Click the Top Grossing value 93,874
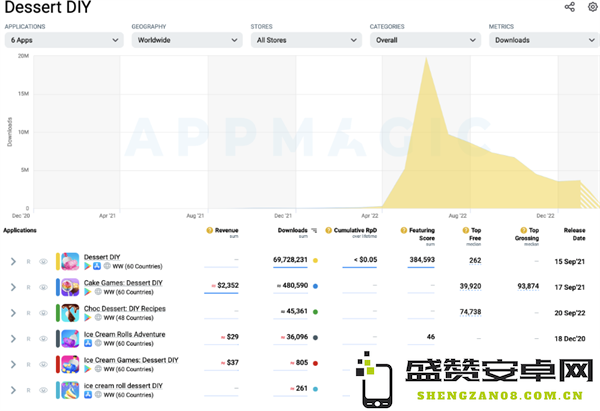Viewport: 600px width, 411px height. point(528,286)
